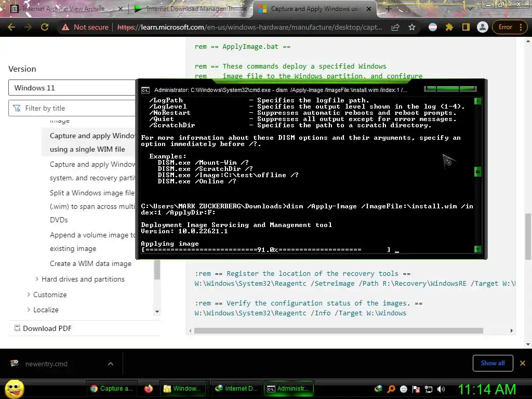The image size is (532, 399).
Task: Open Split a Windows image file article
Action: click(92, 206)
